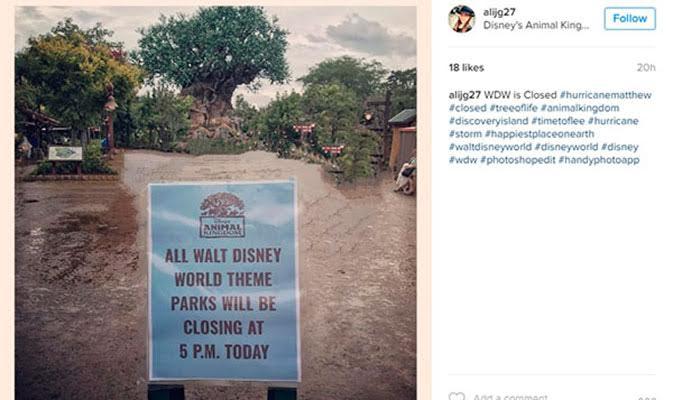This screenshot has width=673, height=400.
Task: Follow the user alijg27
Action: (x=630, y=18)
